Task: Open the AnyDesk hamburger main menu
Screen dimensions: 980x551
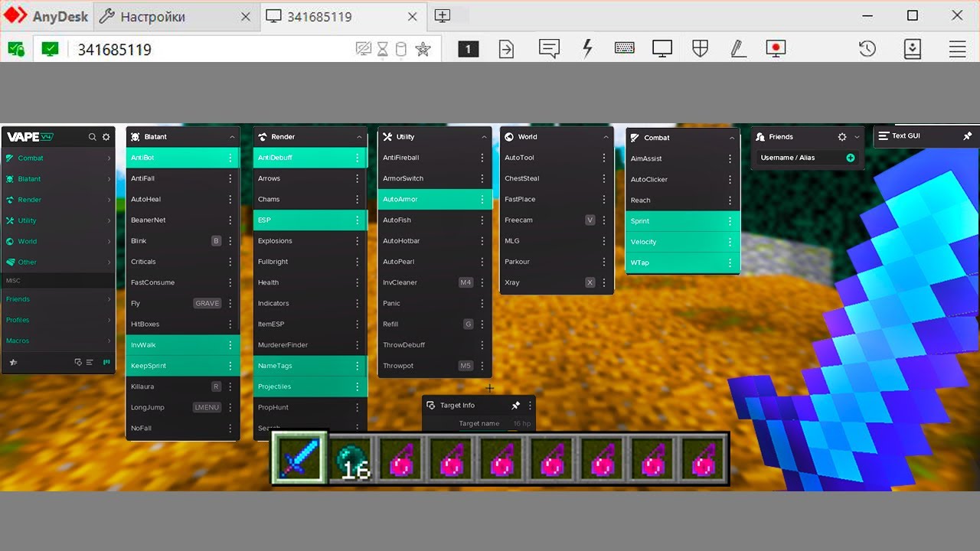Action: click(x=957, y=49)
